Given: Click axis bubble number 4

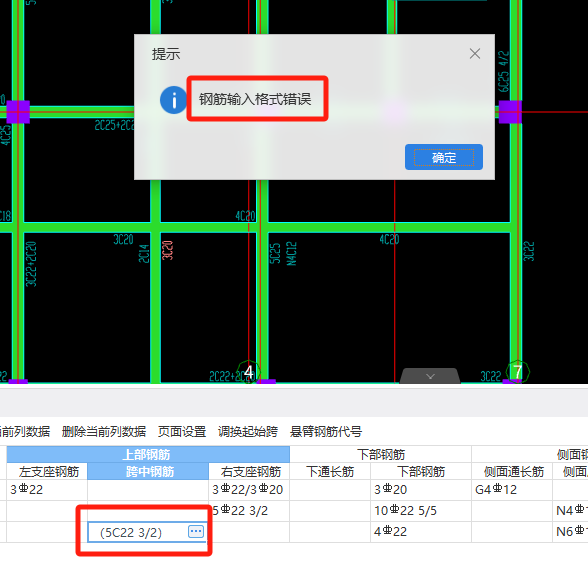Looking at the screenshot, I should pos(248,372).
